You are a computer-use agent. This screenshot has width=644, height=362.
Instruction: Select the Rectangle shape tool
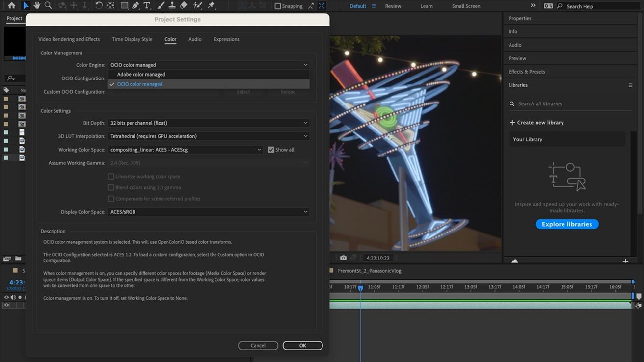click(124, 6)
